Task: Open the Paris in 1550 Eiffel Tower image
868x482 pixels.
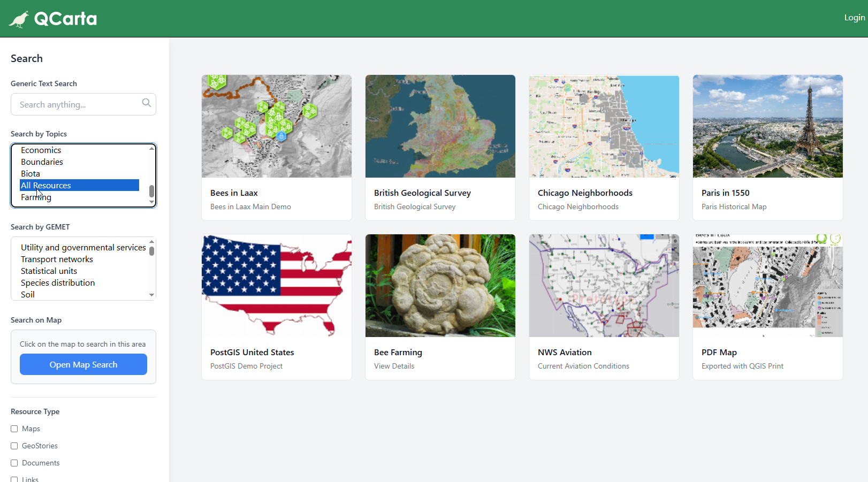Action: tap(767, 126)
